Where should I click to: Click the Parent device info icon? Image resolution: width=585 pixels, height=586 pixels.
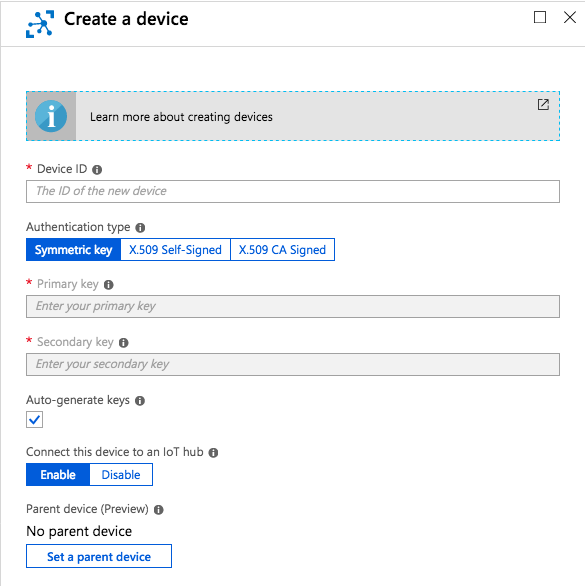[158, 510]
